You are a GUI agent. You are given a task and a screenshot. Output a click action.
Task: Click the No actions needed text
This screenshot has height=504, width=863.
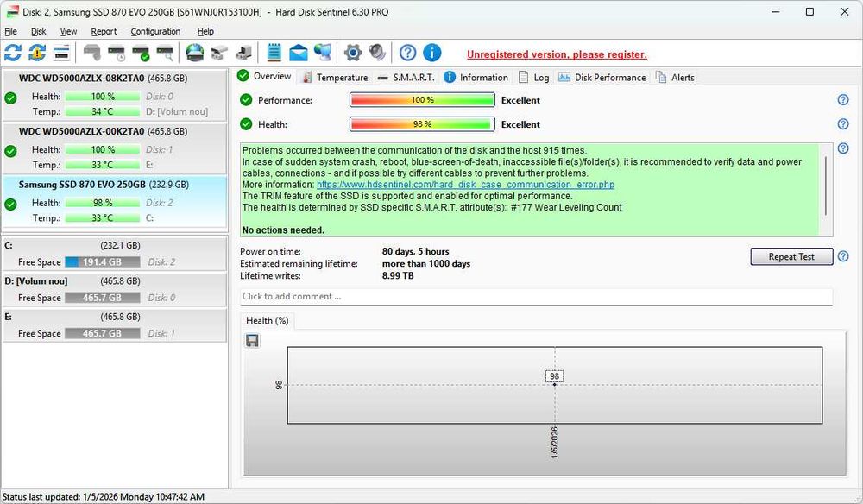click(x=283, y=230)
